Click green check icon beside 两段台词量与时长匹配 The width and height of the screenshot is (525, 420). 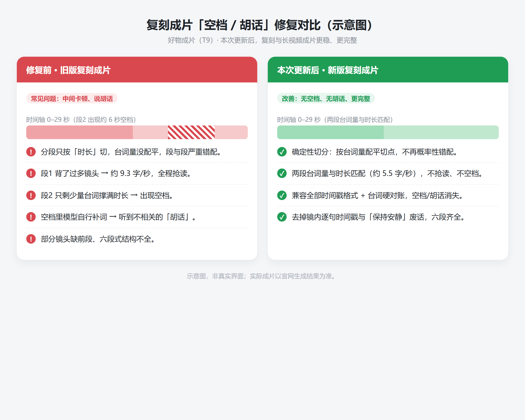(282, 173)
